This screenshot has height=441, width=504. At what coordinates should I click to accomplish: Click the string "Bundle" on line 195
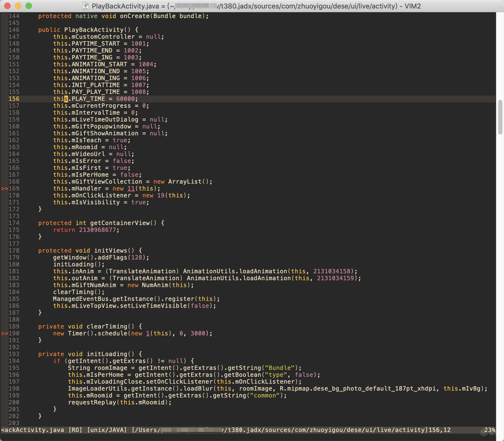280,368
